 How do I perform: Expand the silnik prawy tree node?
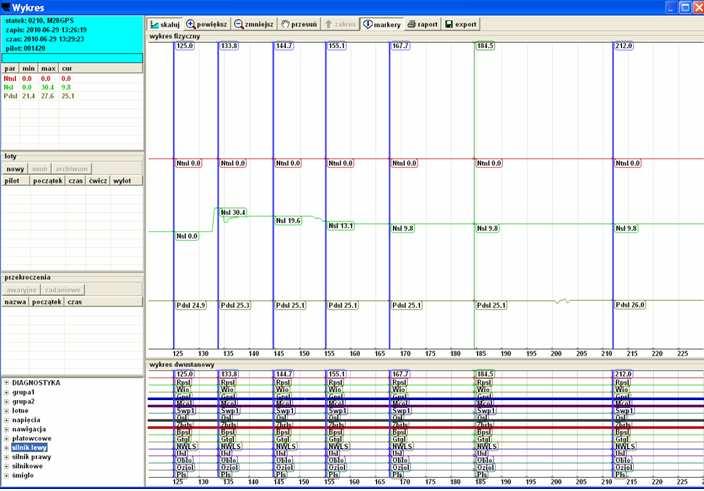pos(7,457)
